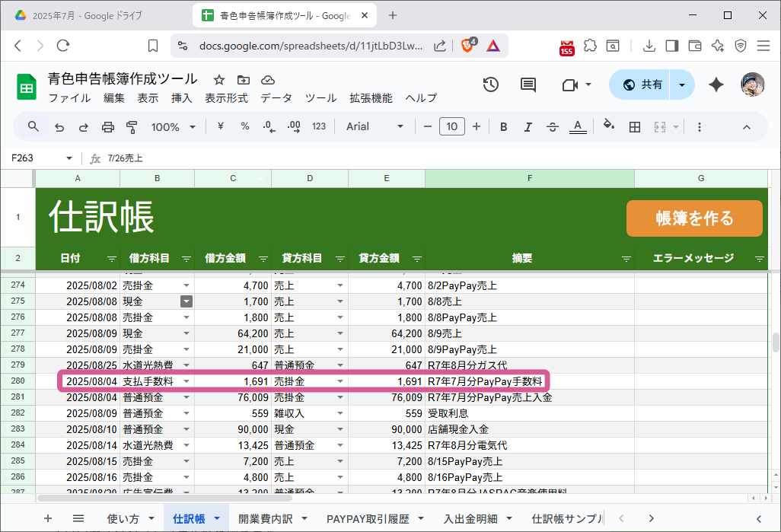Switch to the PAYPAY取引履歴 sheet tab

tap(370, 517)
